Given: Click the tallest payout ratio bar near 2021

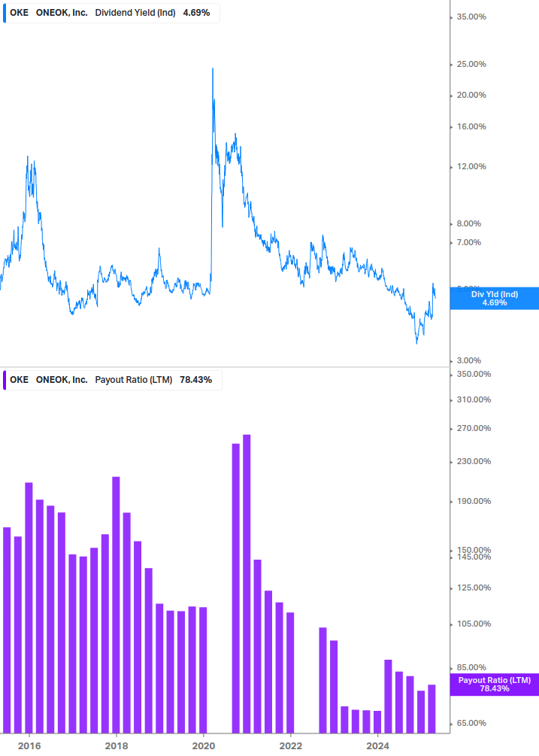Looking at the screenshot, I should point(247,584).
